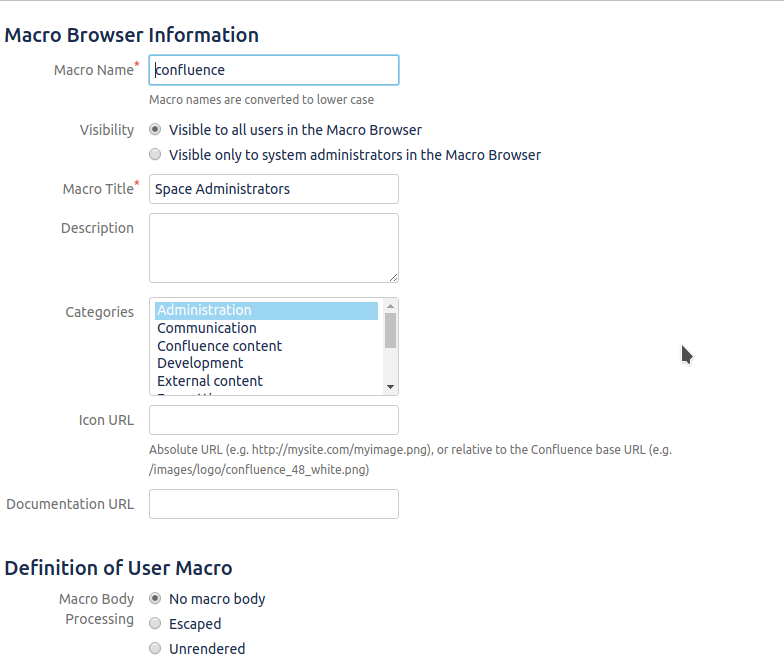Click the Icon URL input field
The height and width of the screenshot is (665, 784).
tap(274, 420)
